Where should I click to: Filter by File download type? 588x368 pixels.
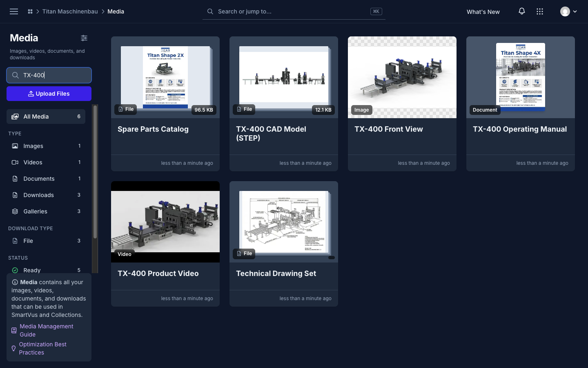(46, 241)
